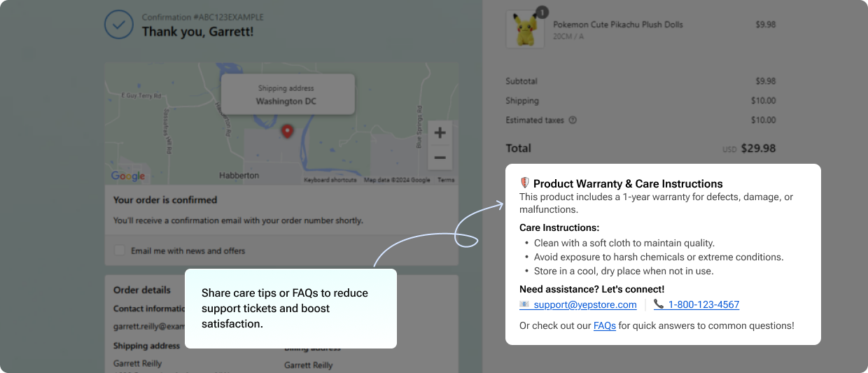Viewport: 868px width, 373px height.
Task: Click the red map location pin
Action: (x=287, y=132)
